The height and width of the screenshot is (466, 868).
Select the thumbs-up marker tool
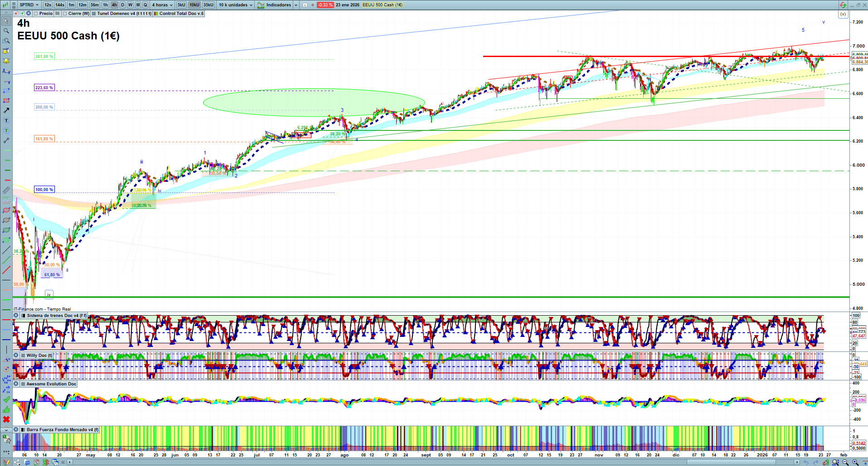6,409
